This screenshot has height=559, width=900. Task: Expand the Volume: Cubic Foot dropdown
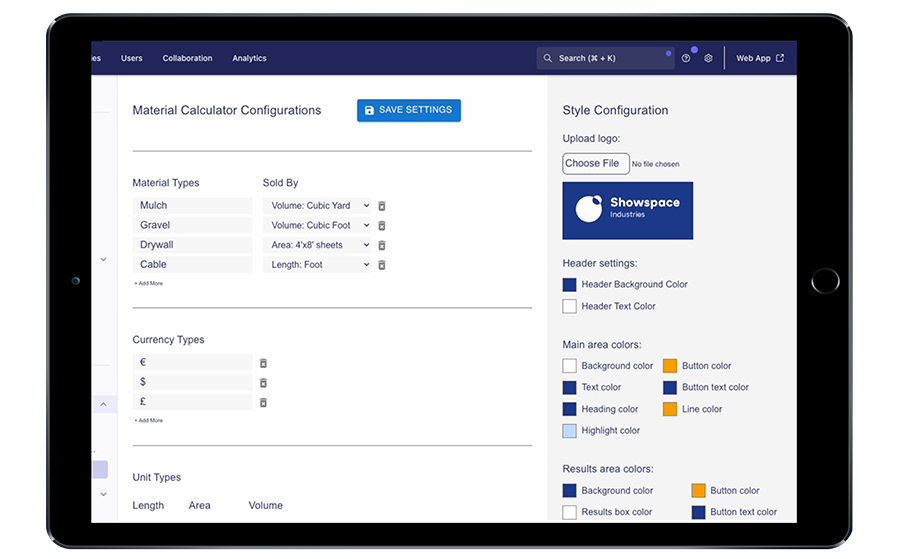point(317,226)
